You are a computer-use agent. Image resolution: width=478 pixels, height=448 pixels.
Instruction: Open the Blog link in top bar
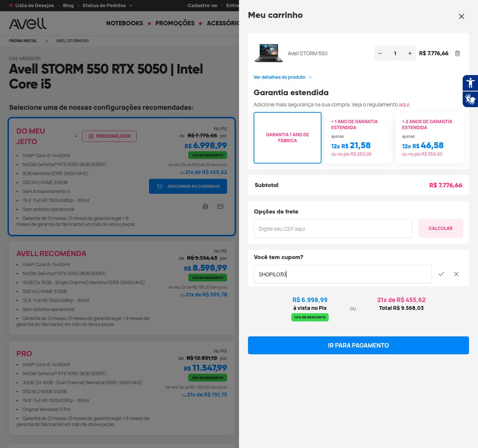point(68,6)
